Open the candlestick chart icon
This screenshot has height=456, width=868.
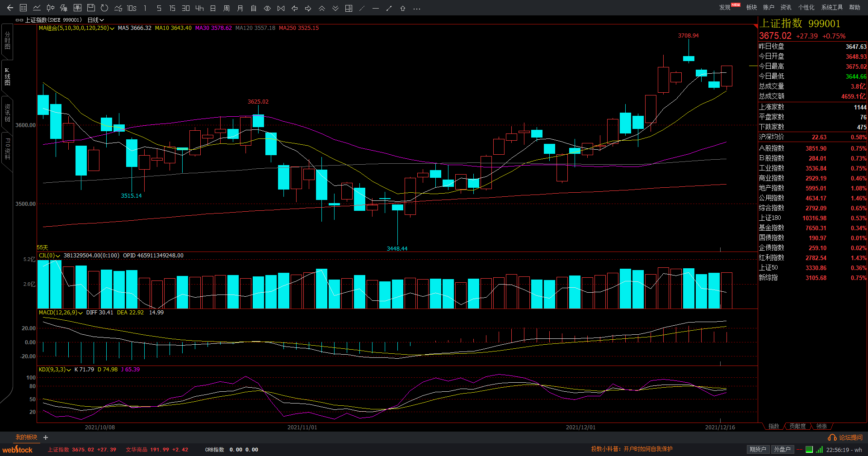click(x=51, y=8)
